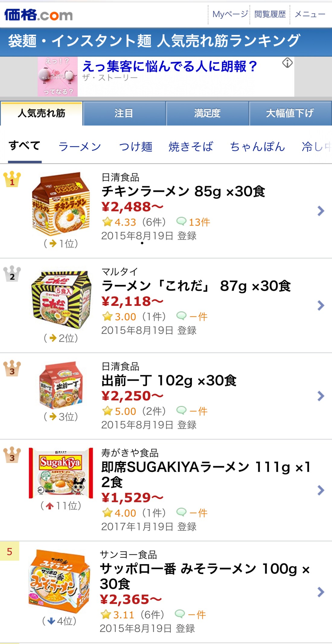Screen dimensions: 332x644
Task: Switch to the 満足度 tab
Action: point(207,113)
